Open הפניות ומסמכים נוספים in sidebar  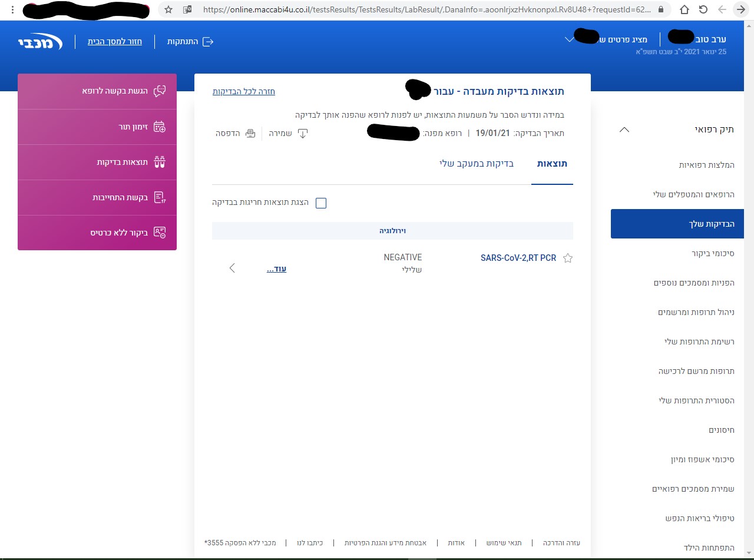[694, 283]
